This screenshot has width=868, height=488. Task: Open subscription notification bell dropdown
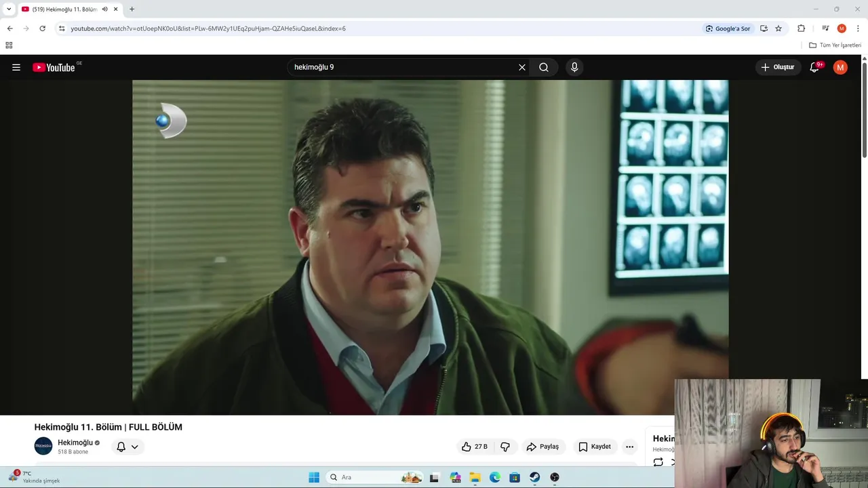click(x=127, y=447)
